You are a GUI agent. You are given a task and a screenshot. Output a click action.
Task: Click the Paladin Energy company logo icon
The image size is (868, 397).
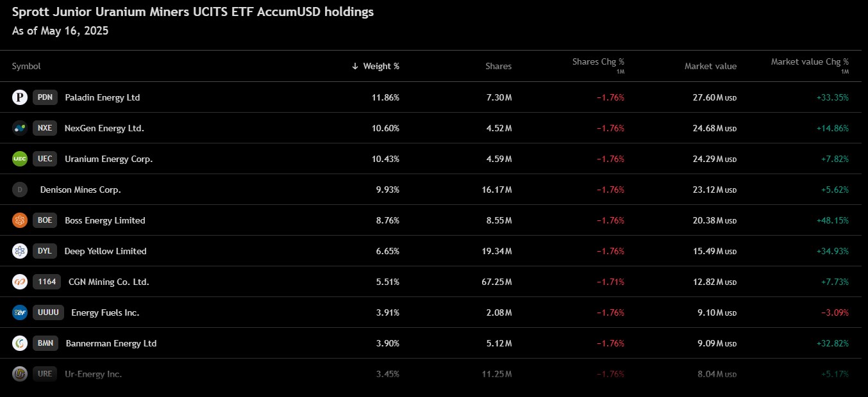click(x=20, y=97)
